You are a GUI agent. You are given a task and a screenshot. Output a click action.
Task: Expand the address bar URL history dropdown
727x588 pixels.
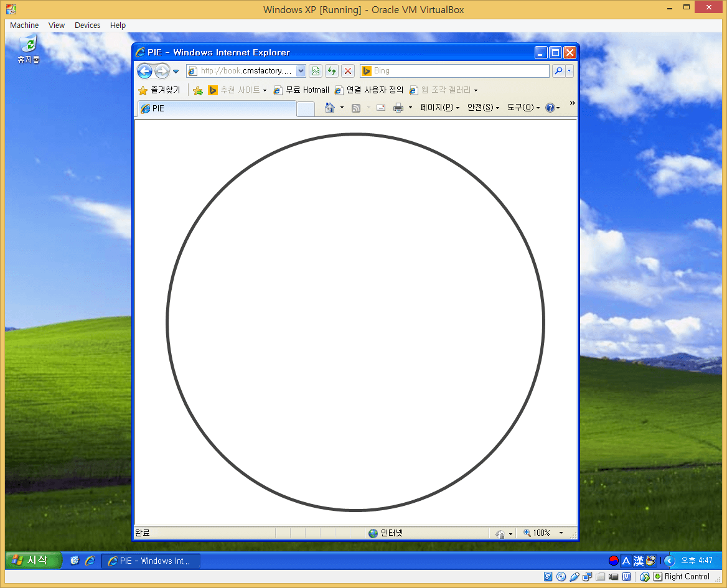(301, 71)
